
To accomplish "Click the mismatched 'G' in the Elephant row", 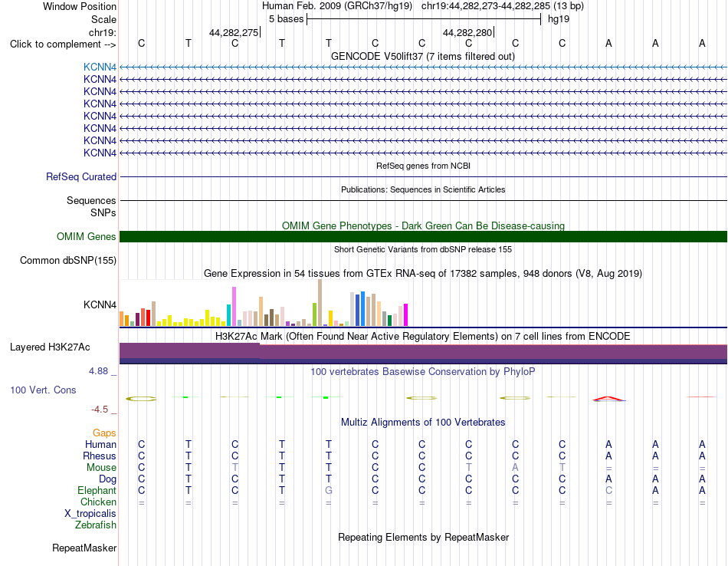I will (329, 491).
